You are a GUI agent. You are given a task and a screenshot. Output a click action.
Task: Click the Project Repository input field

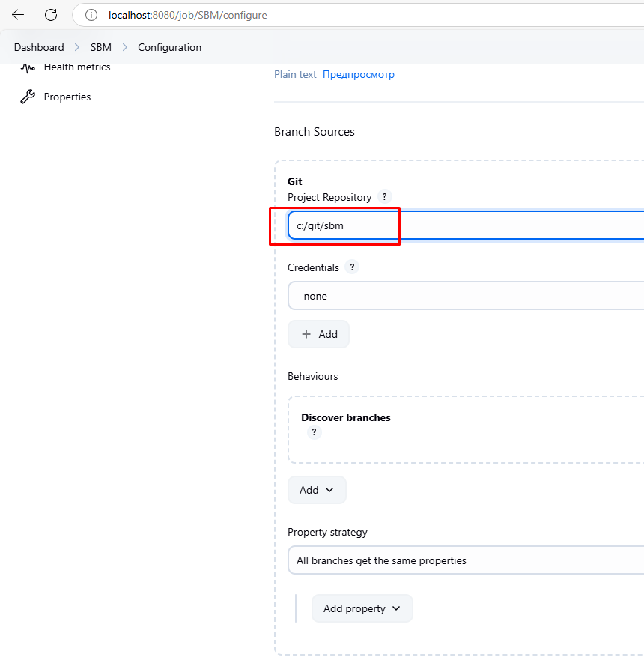[x=464, y=225]
